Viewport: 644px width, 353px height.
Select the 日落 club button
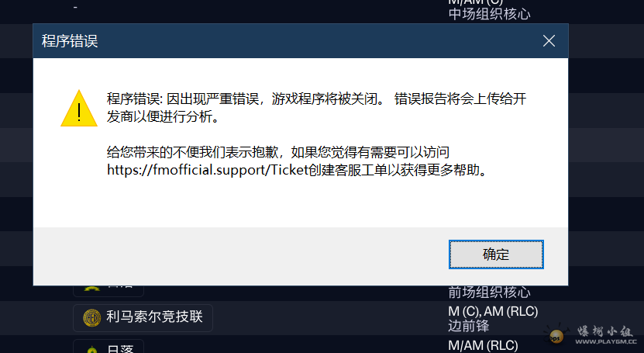tap(108, 347)
